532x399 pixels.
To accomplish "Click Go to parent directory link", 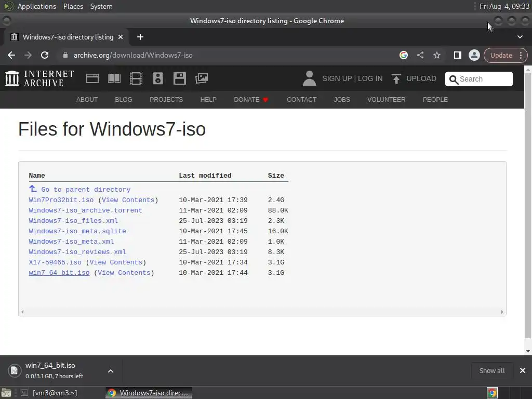I will [86, 190].
